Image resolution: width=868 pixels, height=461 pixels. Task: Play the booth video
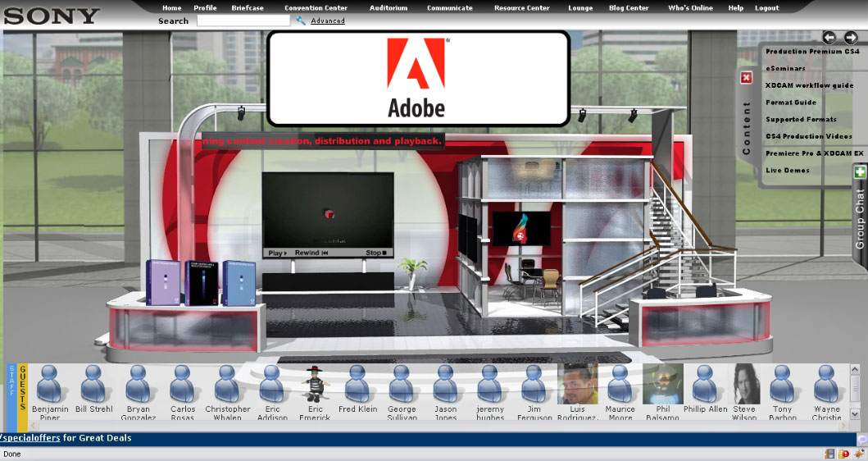(277, 253)
